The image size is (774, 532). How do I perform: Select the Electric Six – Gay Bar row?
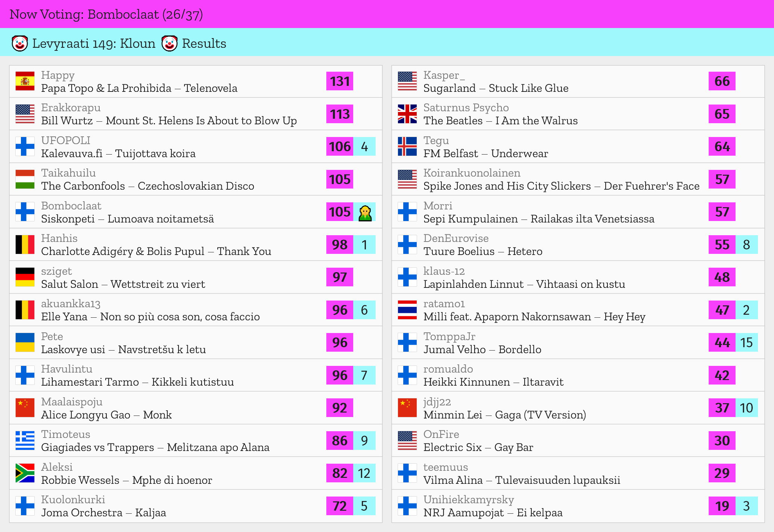(x=478, y=447)
